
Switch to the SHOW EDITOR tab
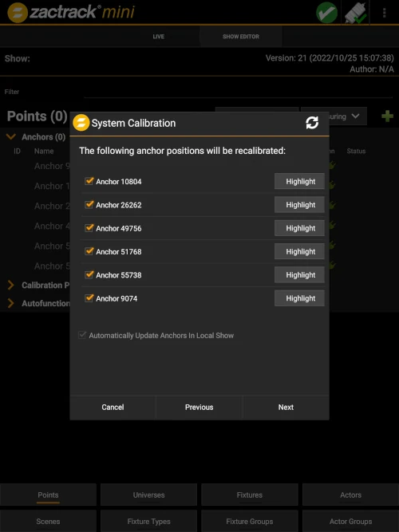coord(241,37)
